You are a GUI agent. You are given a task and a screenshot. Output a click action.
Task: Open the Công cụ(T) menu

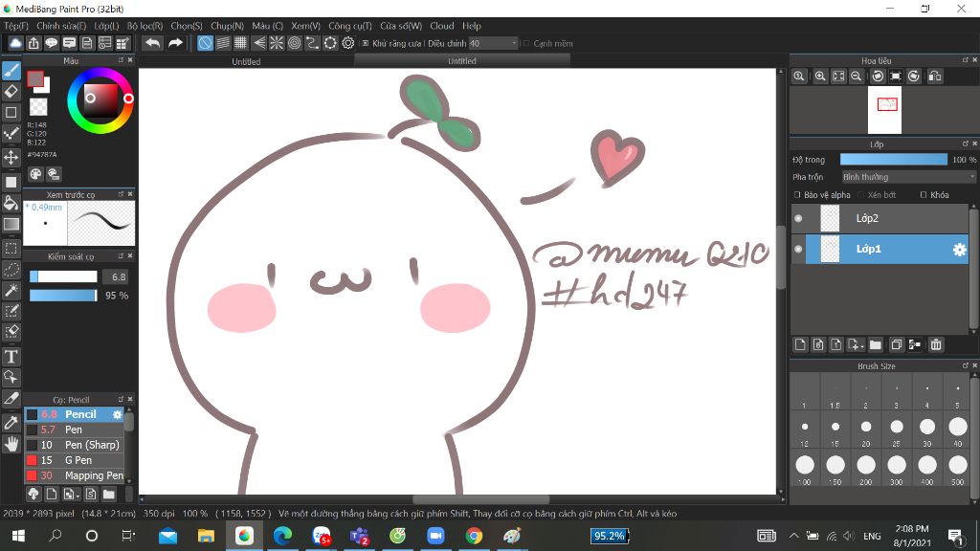click(350, 26)
